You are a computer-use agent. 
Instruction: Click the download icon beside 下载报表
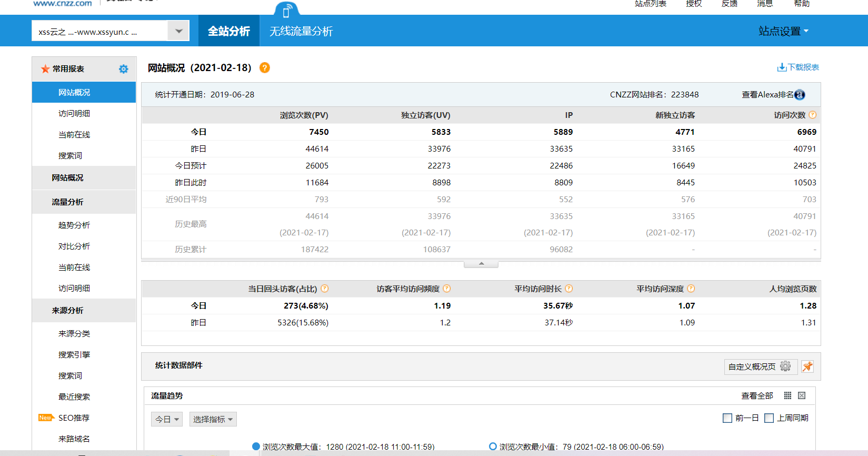(x=782, y=67)
